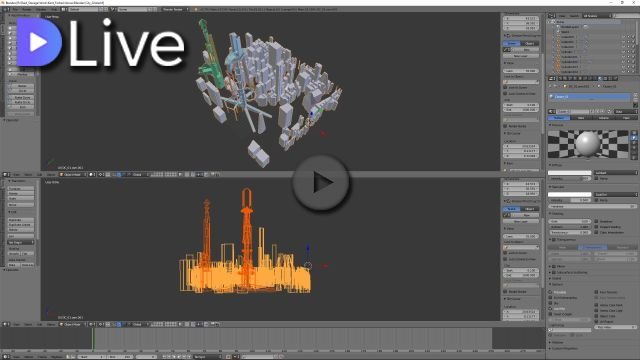Open the Physics properties tab icon
This screenshot has width=640, height=360.
615,78
